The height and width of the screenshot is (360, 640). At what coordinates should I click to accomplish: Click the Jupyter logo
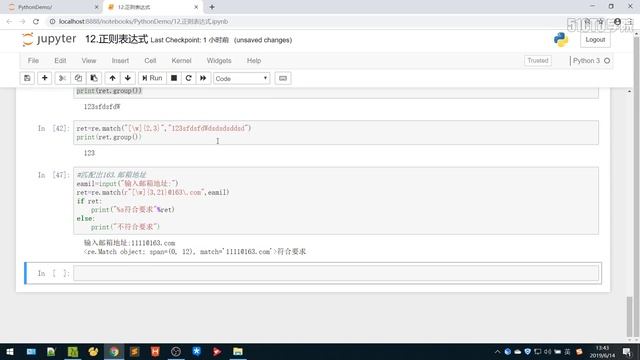pyautogui.click(x=49, y=39)
